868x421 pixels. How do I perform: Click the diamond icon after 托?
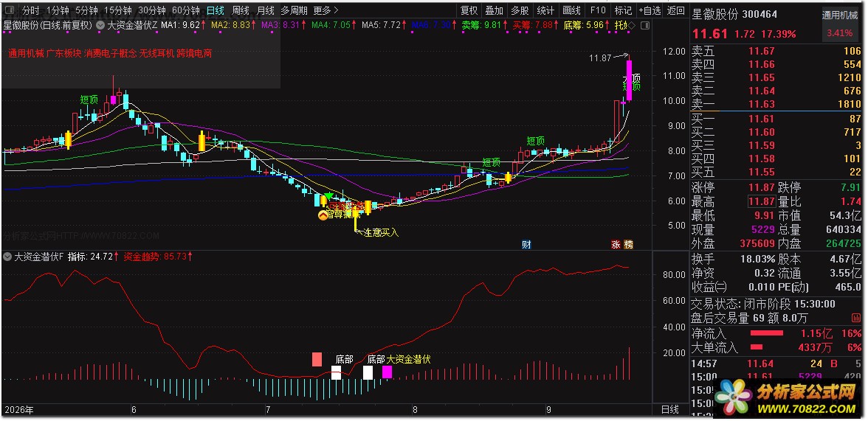631,26
